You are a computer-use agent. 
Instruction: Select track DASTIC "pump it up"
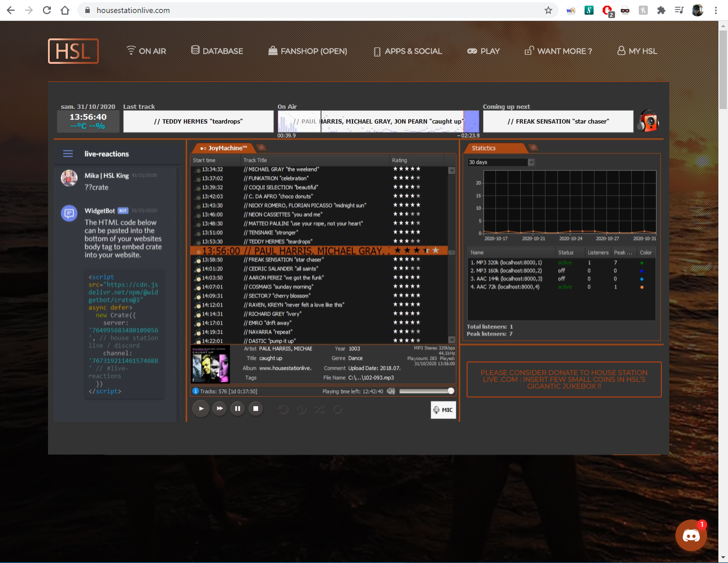coord(319,341)
